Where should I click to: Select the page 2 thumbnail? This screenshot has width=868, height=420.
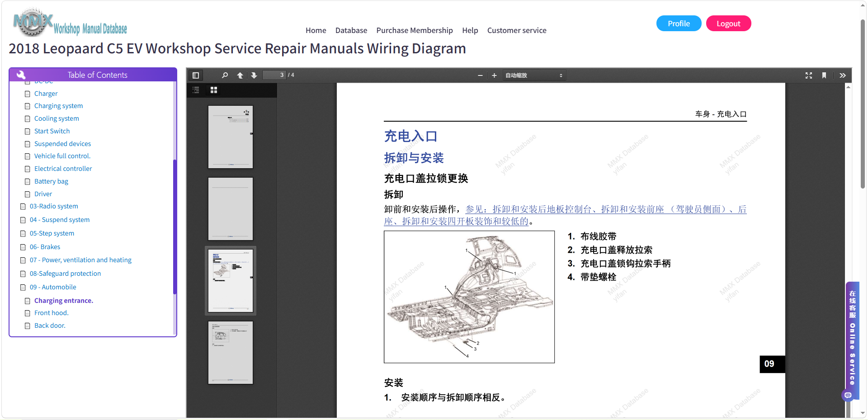[231, 209]
